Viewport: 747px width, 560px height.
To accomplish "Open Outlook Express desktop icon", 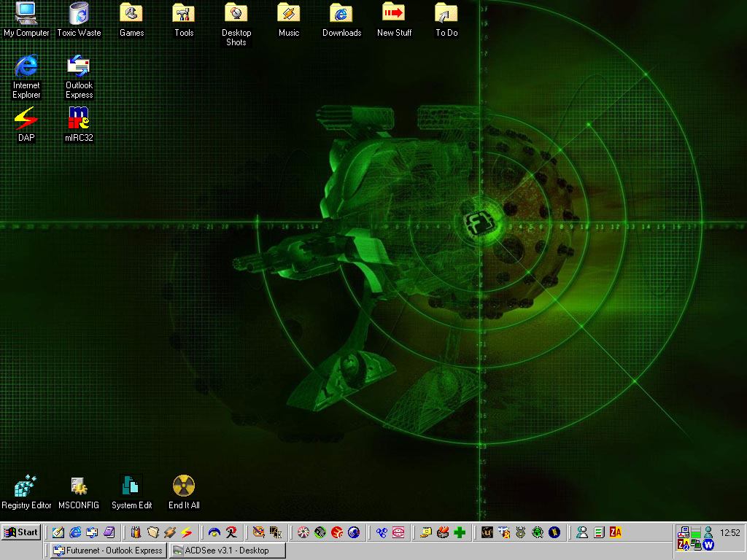I will coord(79,67).
